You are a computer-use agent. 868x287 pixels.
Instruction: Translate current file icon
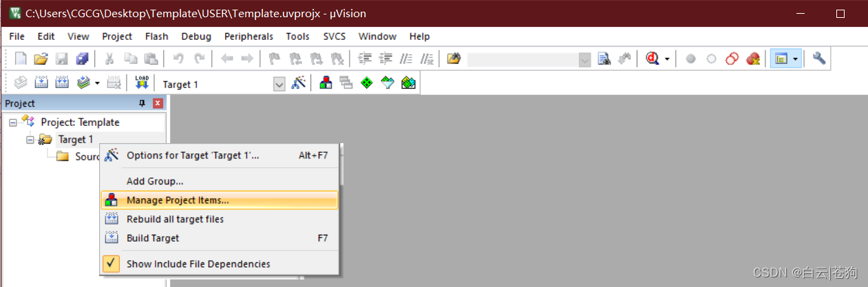(x=21, y=83)
